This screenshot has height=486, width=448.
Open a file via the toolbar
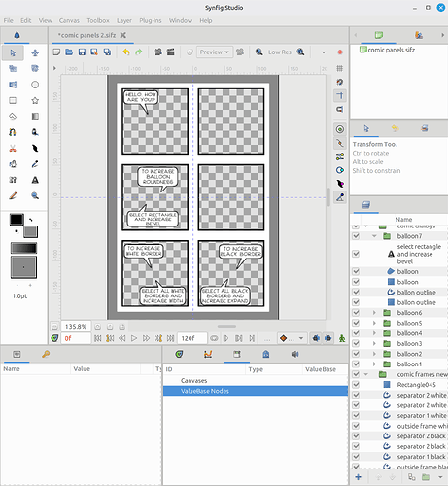tap(69, 52)
